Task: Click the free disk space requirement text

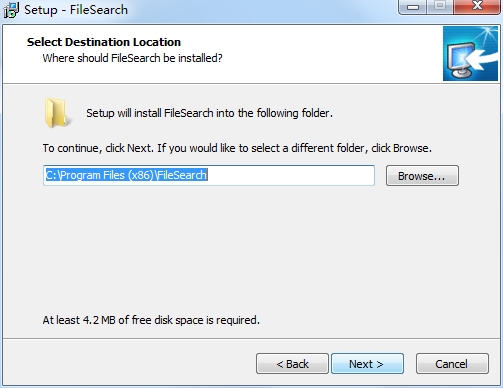Action: (151, 320)
